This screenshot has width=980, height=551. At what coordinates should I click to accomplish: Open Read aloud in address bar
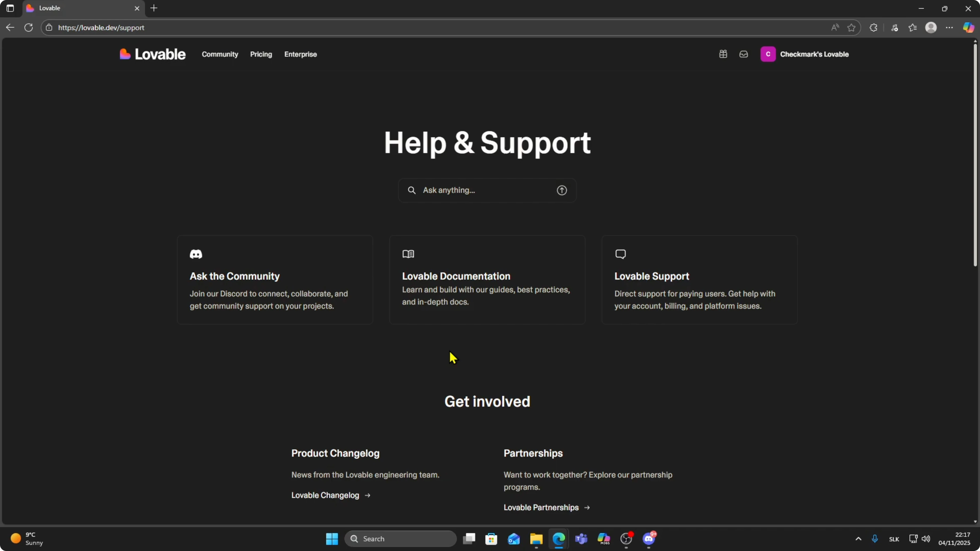(835, 27)
